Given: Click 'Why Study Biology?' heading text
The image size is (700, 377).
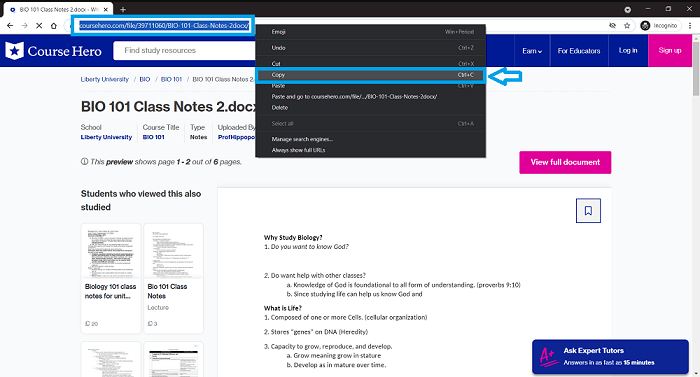Looking at the screenshot, I should pyautogui.click(x=293, y=237).
